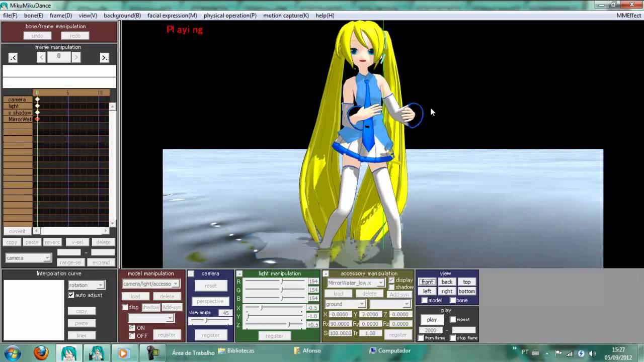Open the camera/light/accessory model dropdown
Viewport: 644px width, 362px height.
[150, 284]
